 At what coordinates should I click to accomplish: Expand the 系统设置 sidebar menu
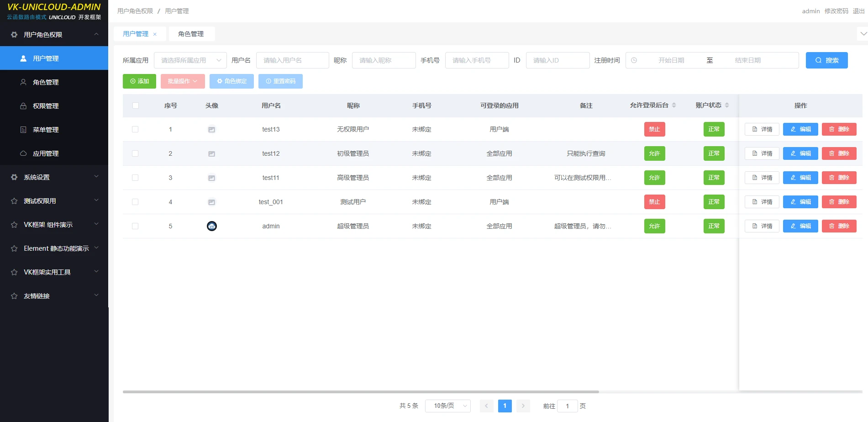click(x=54, y=177)
